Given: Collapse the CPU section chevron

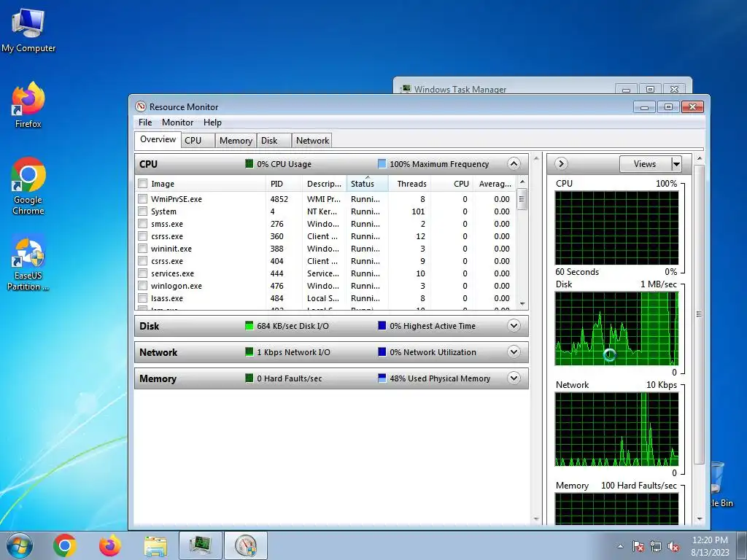Looking at the screenshot, I should [x=514, y=164].
